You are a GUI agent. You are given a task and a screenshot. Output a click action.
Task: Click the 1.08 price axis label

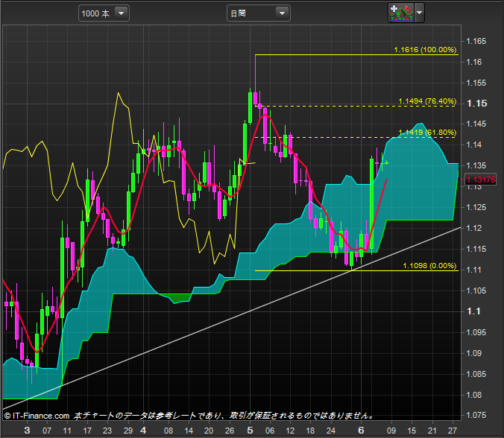tap(474, 395)
